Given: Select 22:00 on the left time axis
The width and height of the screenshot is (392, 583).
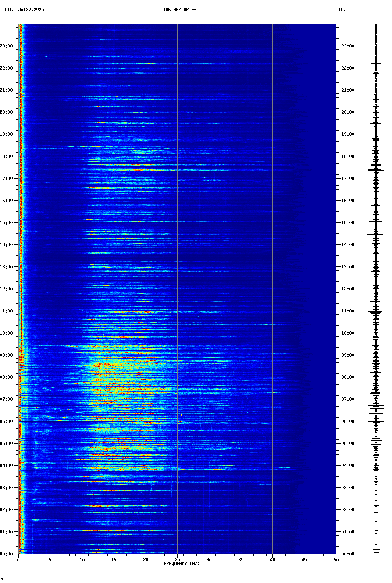Looking at the screenshot, I should point(6,68).
